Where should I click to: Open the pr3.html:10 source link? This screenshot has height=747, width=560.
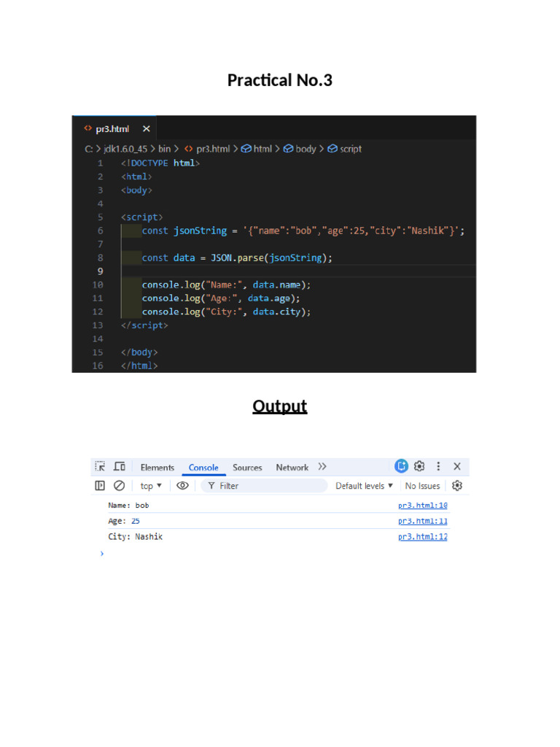click(423, 506)
